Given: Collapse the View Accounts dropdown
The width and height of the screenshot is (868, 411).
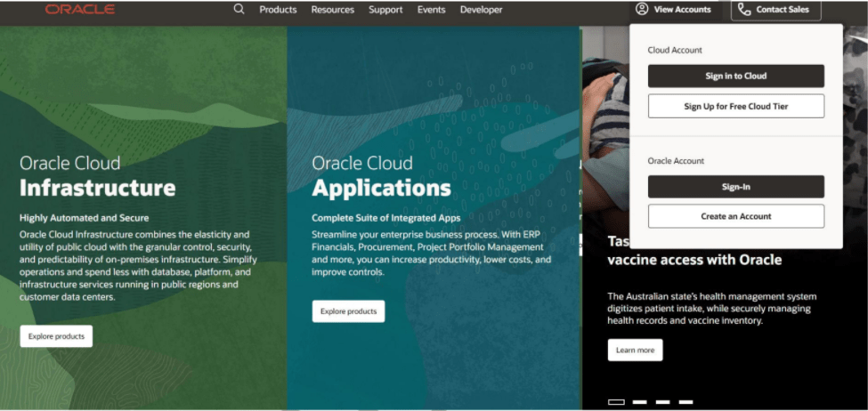Looking at the screenshot, I should coord(673,10).
